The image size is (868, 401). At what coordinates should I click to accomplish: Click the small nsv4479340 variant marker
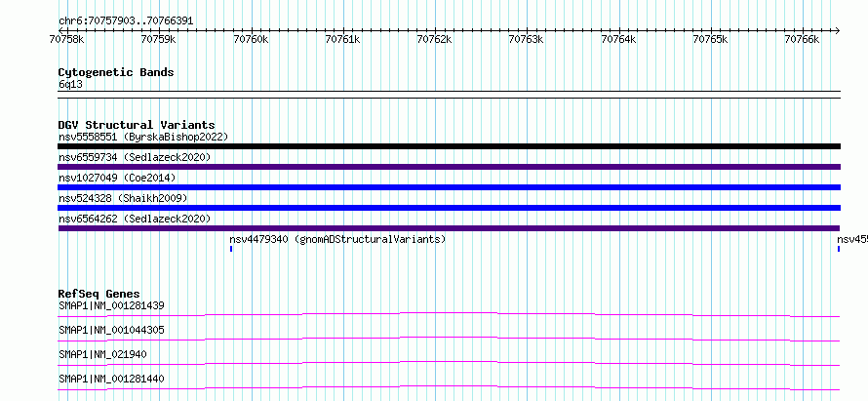pos(231,249)
